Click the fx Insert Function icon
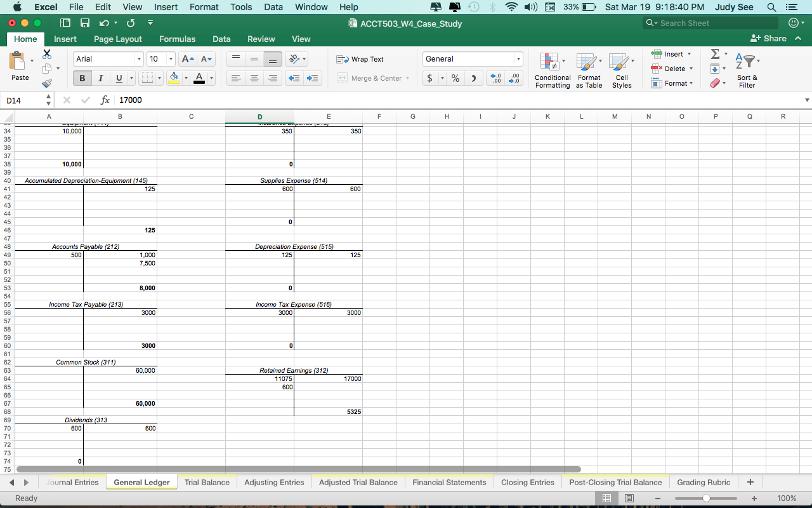Viewport: 812px width, 508px height. pos(105,100)
